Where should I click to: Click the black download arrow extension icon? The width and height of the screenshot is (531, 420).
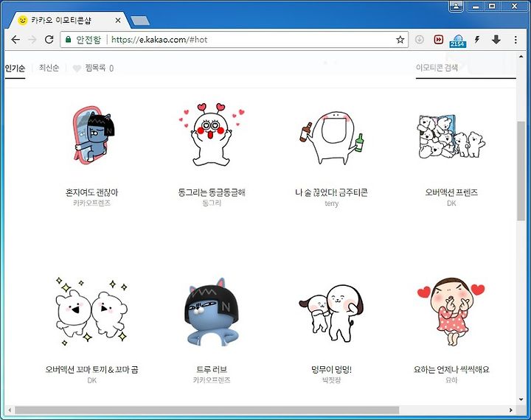point(496,40)
